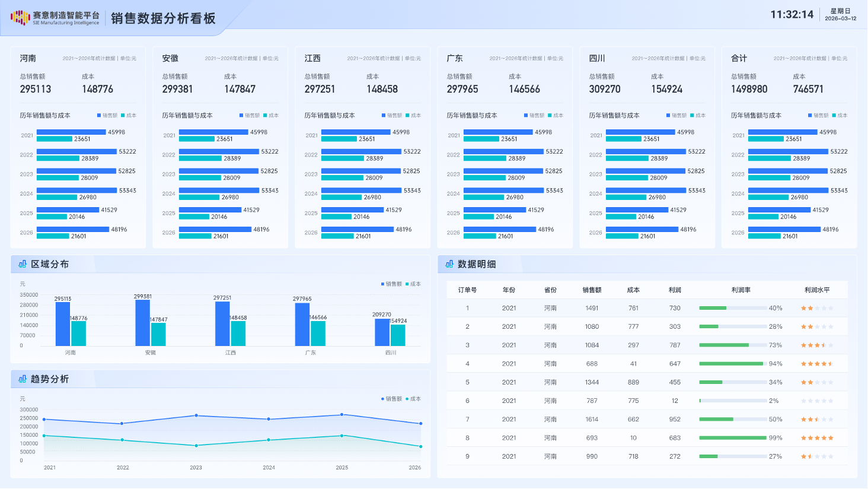Click the 区域分布 section chart icon
This screenshot has height=489, width=868.
click(23, 264)
